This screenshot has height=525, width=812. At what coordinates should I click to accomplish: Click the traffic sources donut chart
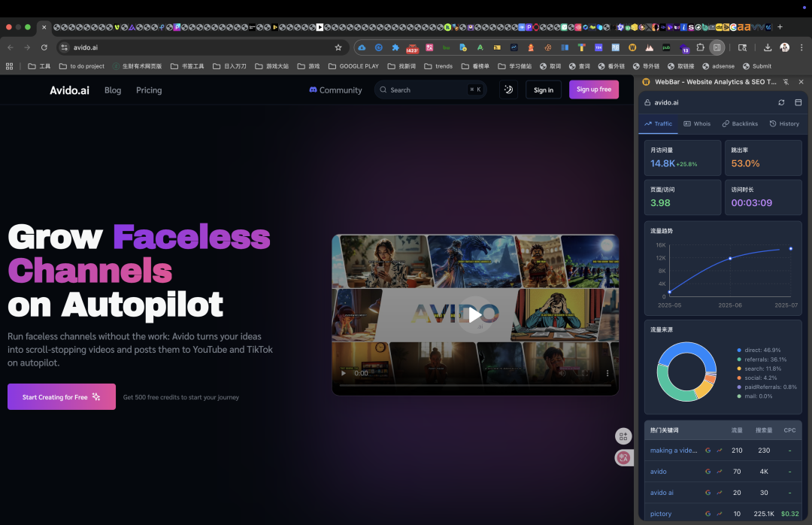pos(686,372)
